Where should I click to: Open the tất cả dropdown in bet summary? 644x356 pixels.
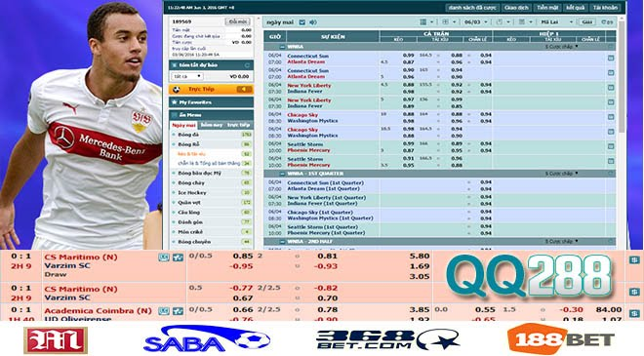click(187, 76)
